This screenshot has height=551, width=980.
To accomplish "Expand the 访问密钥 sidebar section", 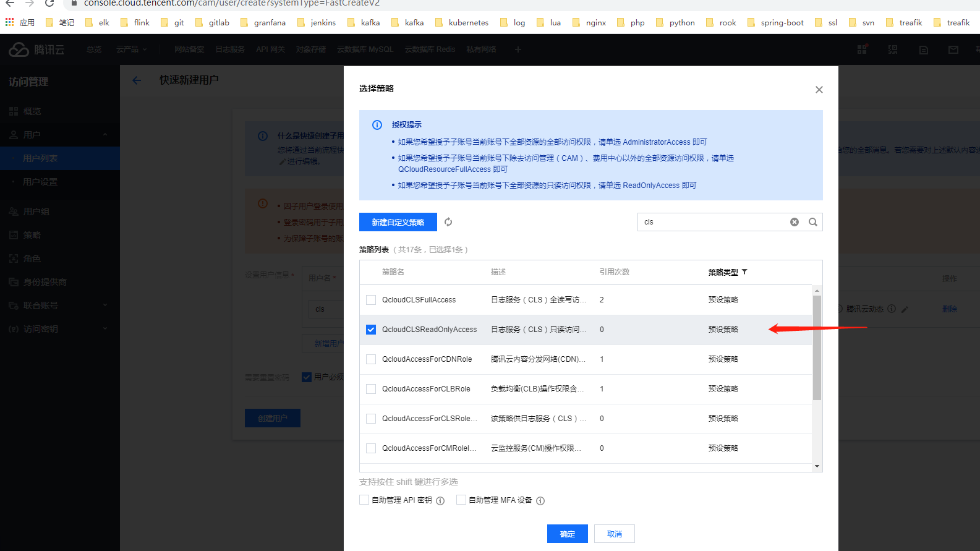I will [x=105, y=329].
